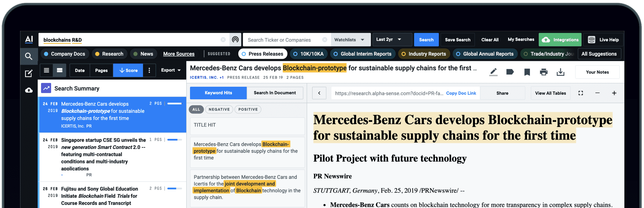Viewport: 644px width, 208px height.
Task: Click the blue Search button
Action: tap(426, 40)
